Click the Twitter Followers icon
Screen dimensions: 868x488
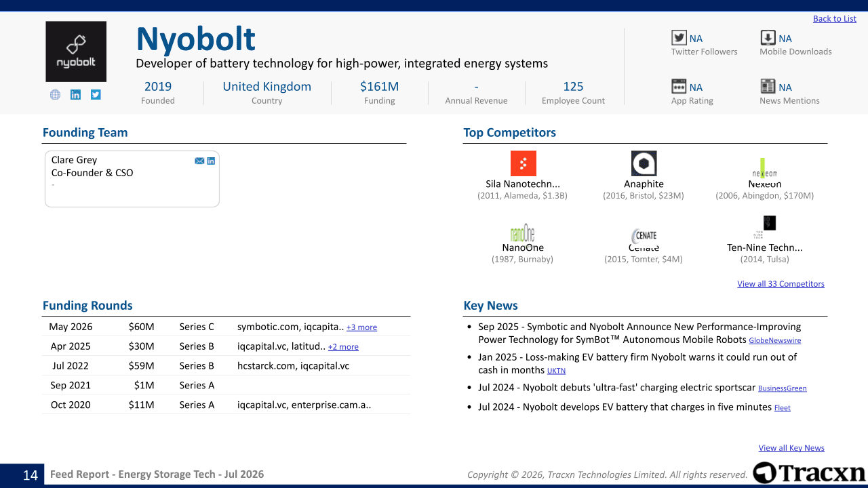(679, 38)
